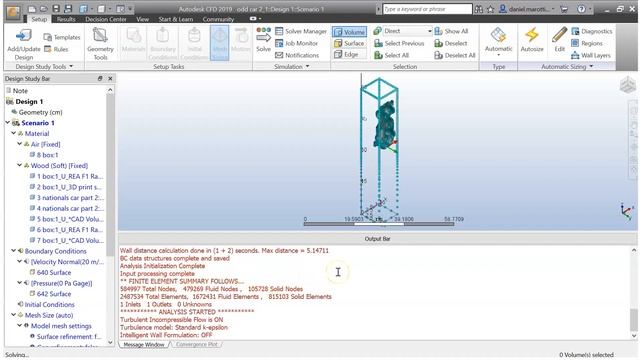Click the Solve arrow icon
The image size is (640, 360).
263,38
